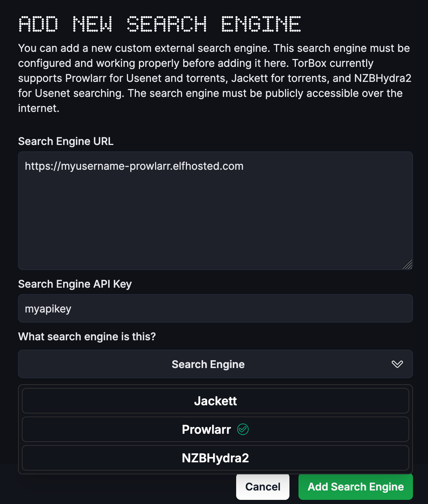Screen dimensions: 428x504
Task: Focus the Search Engine API Key field
Action: click(x=216, y=308)
